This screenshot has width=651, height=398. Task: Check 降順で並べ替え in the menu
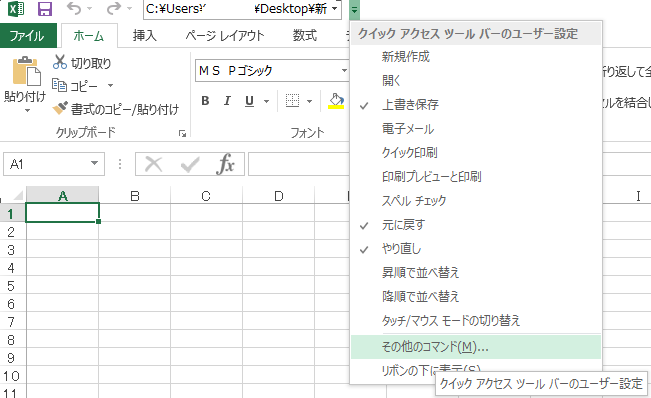[x=476, y=297]
